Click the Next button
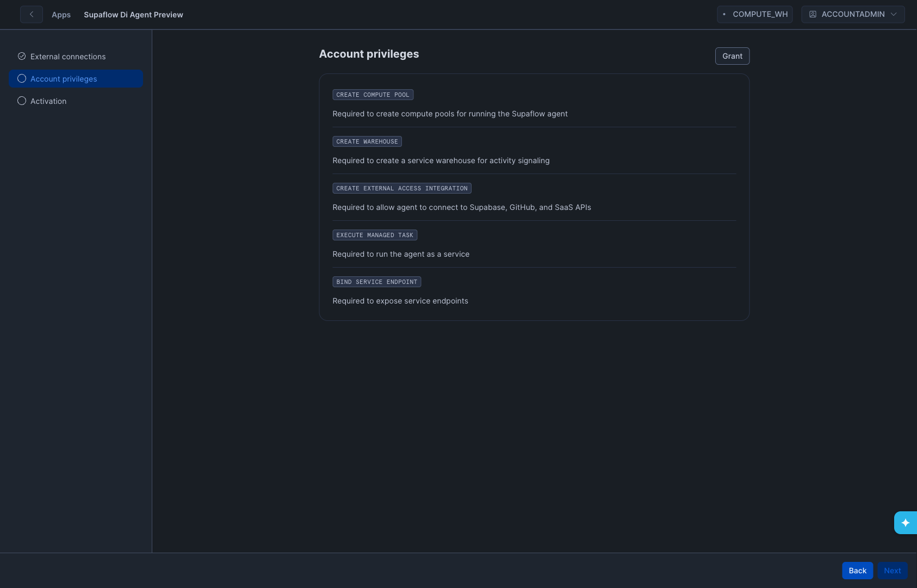The height and width of the screenshot is (588, 917). pos(892,571)
